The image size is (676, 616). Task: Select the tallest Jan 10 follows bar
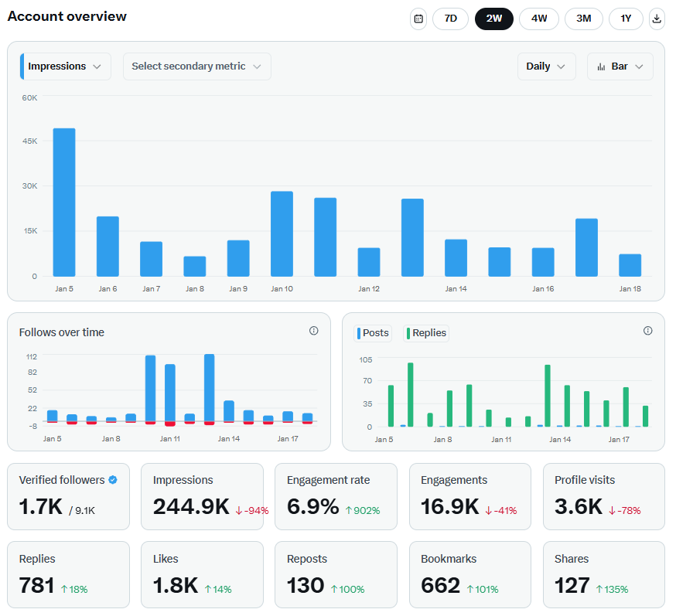[151, 388]
